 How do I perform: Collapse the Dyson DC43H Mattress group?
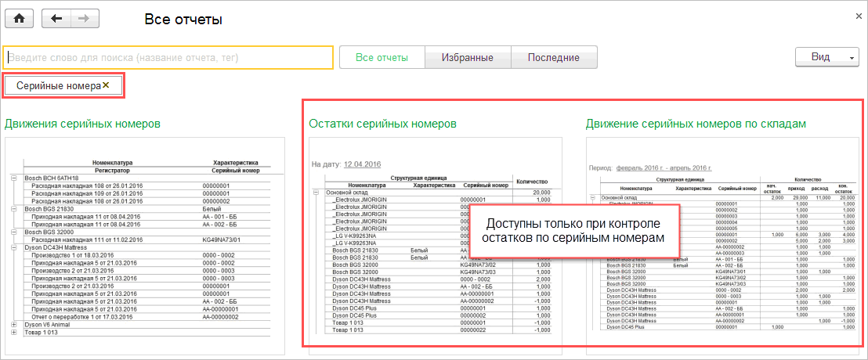13,248
